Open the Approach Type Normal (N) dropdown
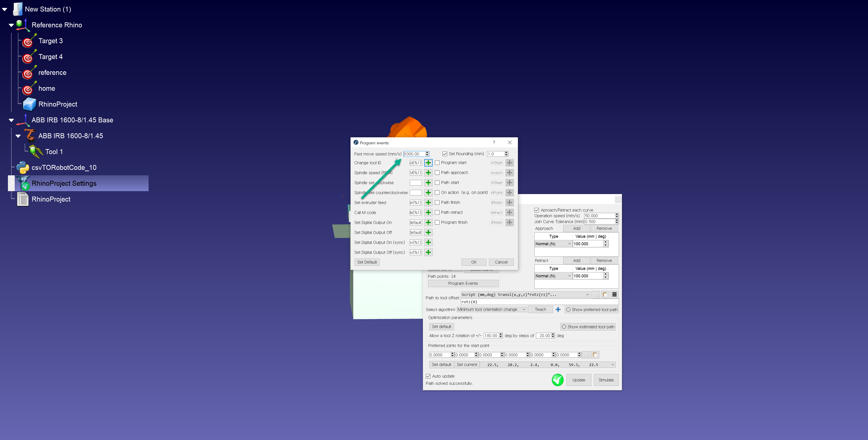Screen dimensions: 868x440 point(553,244)
